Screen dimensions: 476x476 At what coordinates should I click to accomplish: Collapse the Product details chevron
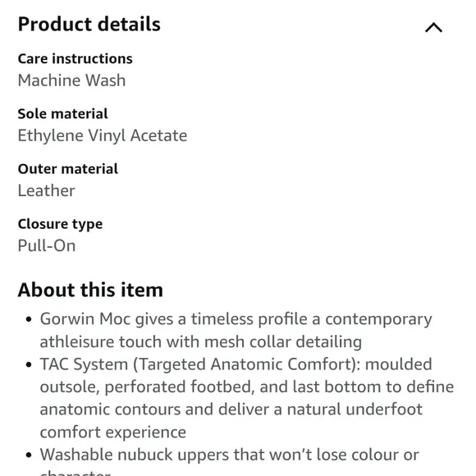click(433, 28)
